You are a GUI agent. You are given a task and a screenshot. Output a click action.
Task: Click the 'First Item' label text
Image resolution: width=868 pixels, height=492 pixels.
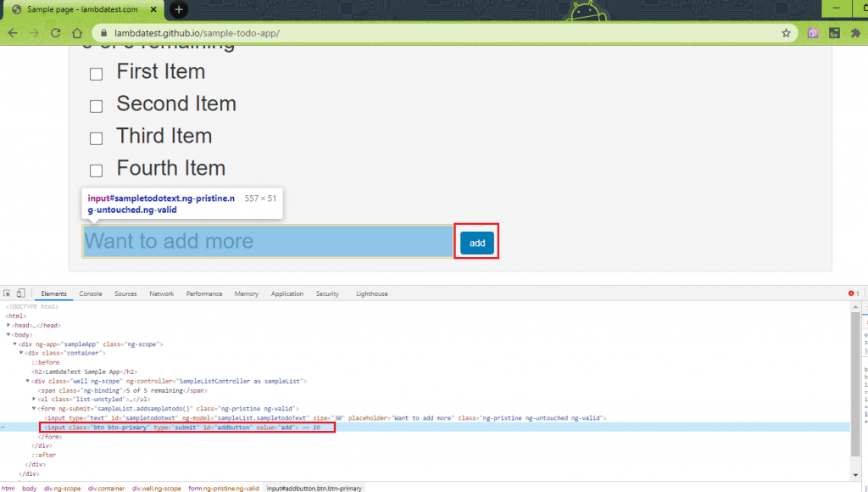pos(160,71)
